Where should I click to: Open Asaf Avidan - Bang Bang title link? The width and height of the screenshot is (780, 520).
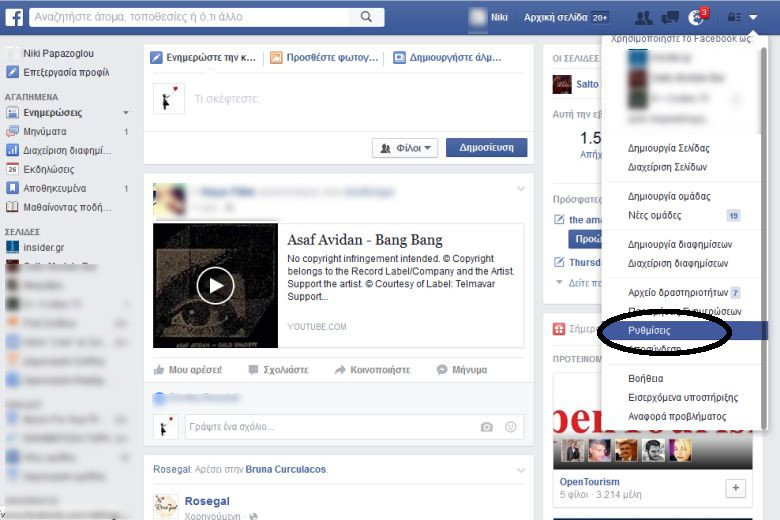click(x=365, y=240)
